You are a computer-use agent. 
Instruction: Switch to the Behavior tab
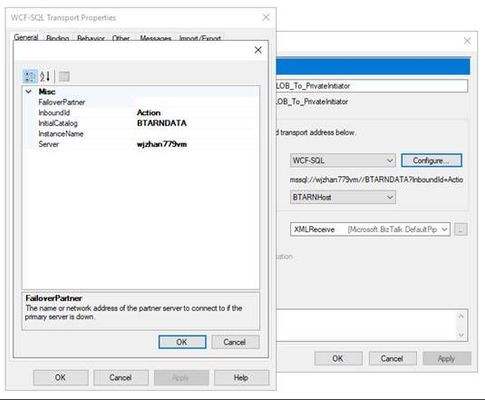91,38
